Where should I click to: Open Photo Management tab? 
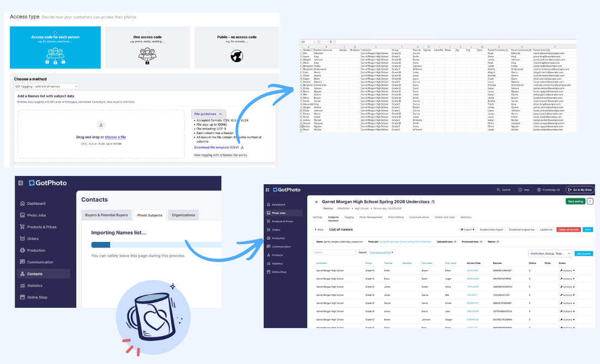point(371,217)
